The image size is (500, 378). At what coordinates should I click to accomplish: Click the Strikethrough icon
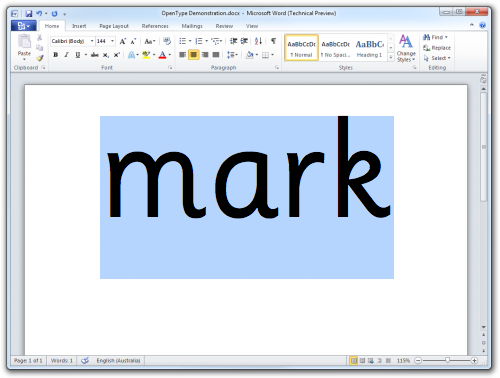point(95,55)
